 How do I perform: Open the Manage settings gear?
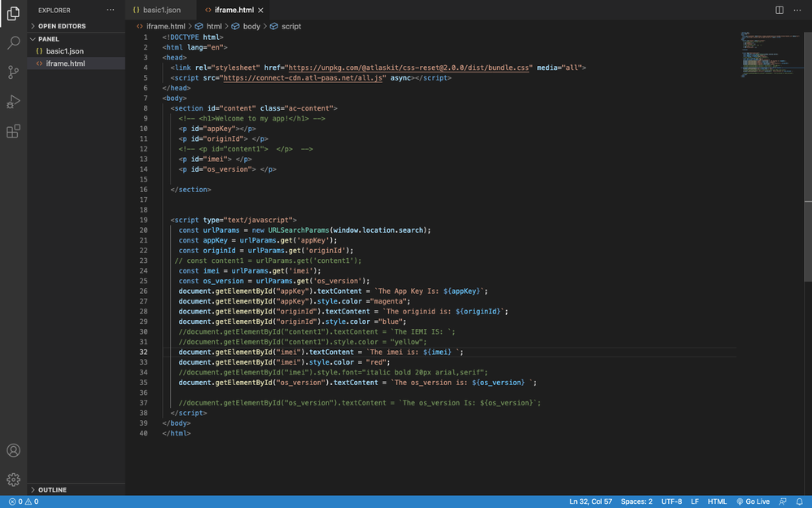[x=12, y=479]
